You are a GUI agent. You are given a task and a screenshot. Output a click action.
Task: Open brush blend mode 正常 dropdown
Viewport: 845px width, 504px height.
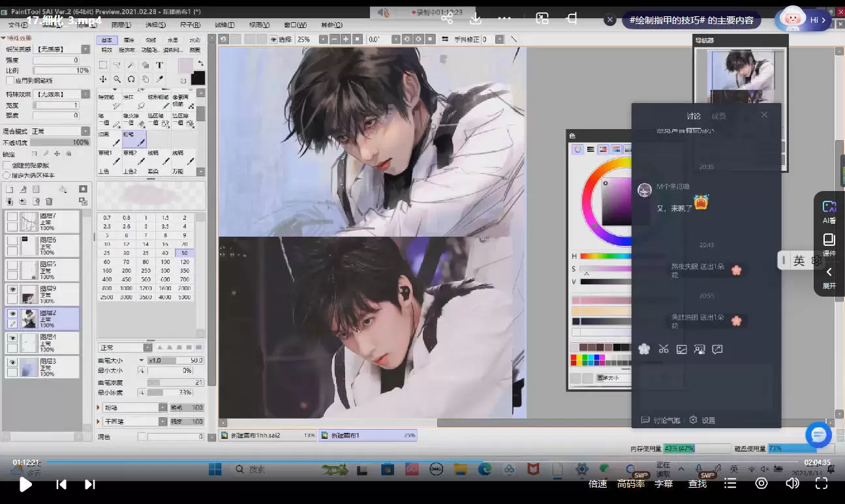click(x=147, y=348)
